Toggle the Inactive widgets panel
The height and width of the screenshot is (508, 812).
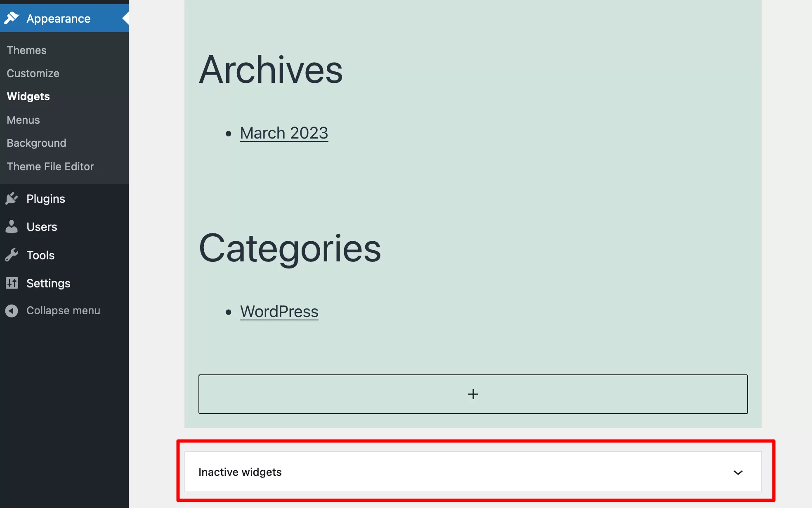coord(739,472)
